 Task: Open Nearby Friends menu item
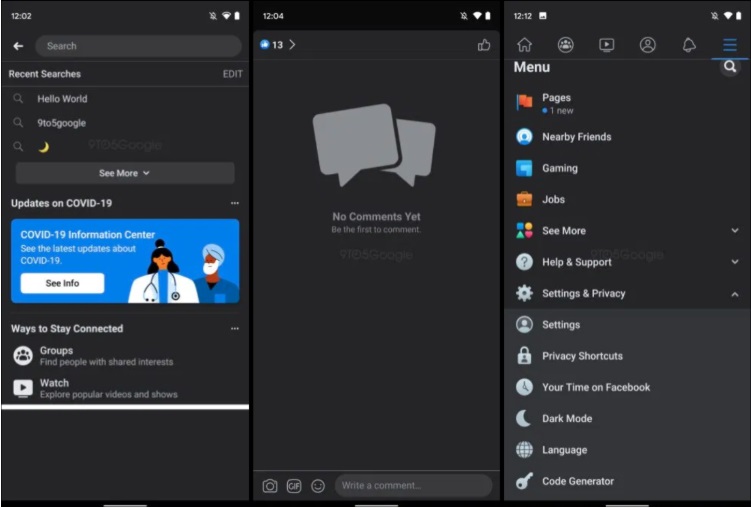[627, 137]
